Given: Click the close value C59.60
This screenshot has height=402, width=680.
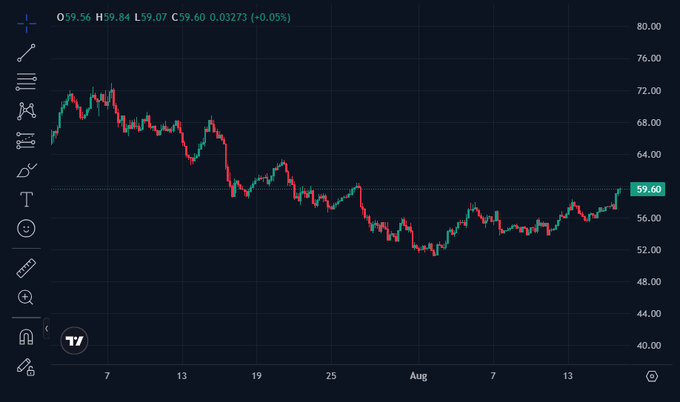Looking at the screenshot, I should click(x=188, y=17).
